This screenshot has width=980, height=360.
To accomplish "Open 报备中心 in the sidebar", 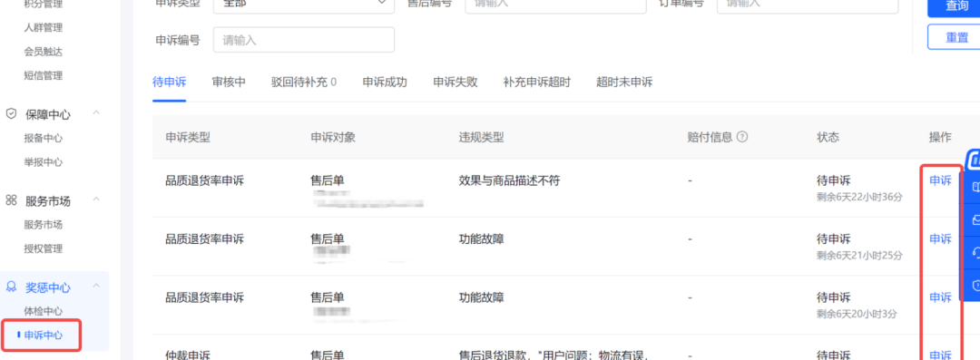I will [x=44, y=138].
